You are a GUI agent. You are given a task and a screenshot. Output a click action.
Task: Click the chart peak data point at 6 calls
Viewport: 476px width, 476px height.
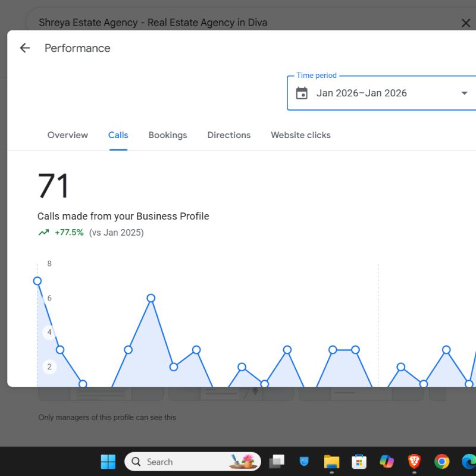click(151, 298)
